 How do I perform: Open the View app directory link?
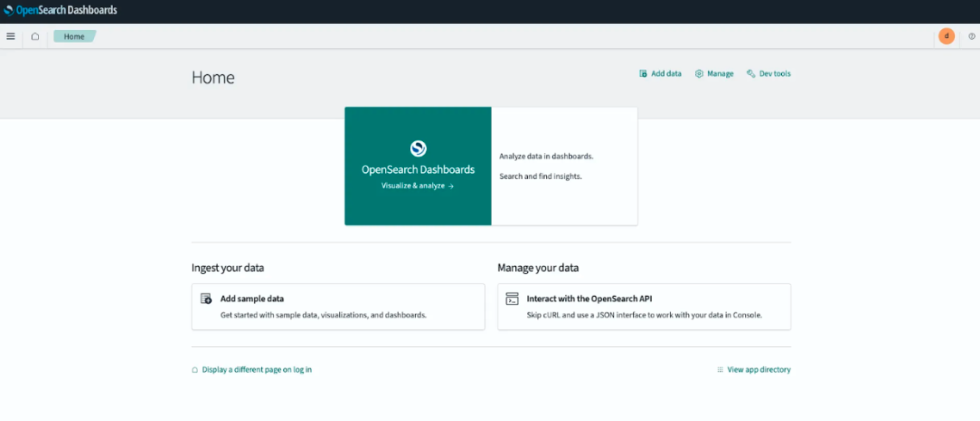click(x=759, y=370)
